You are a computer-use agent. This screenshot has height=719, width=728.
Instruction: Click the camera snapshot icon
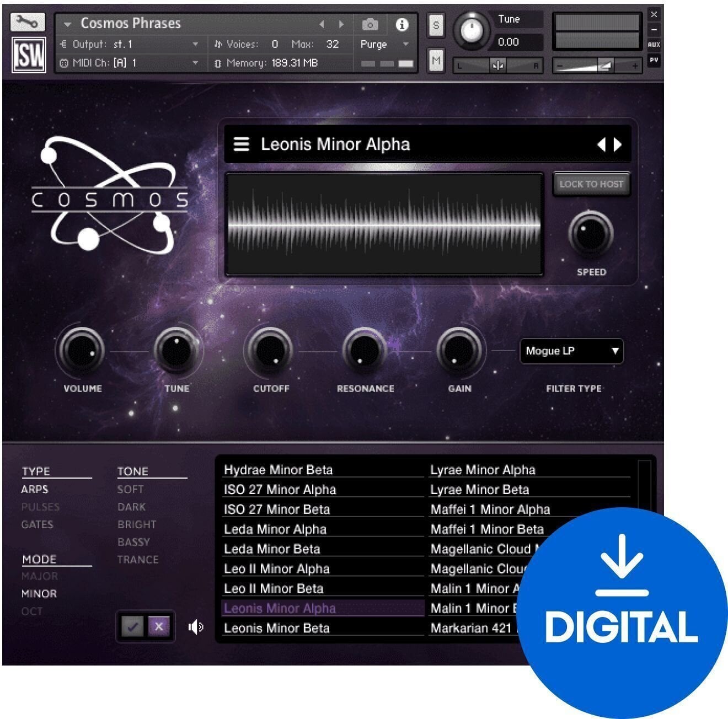[369, 24]
